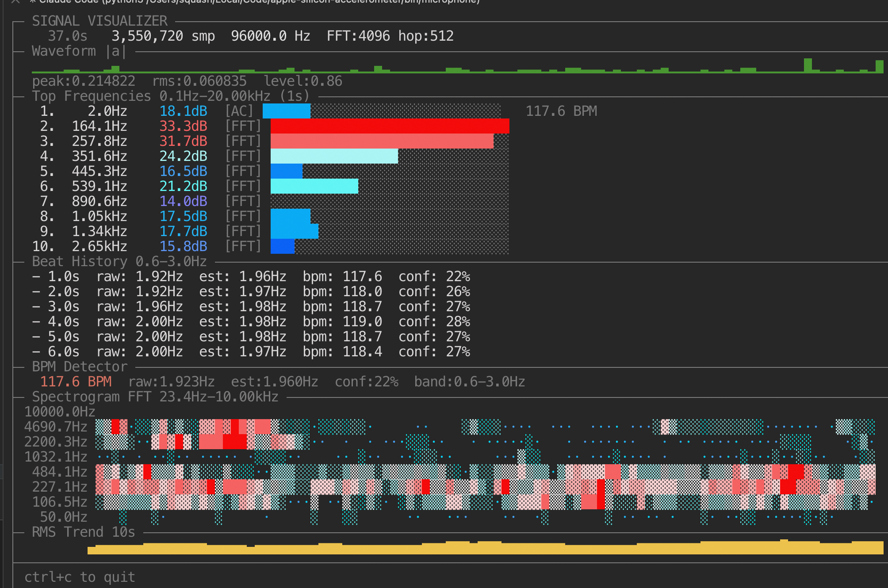Click the cyan 539.1Hz frequency bar
888x588 pixels.
(x=314, y=186)
